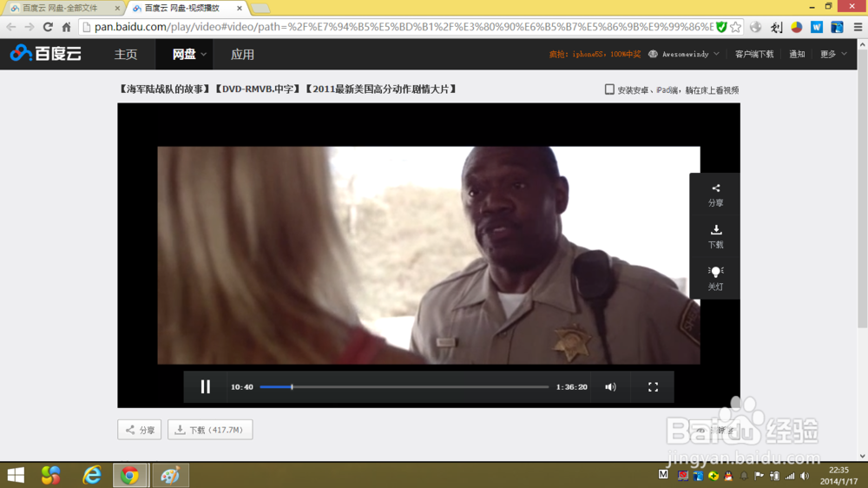
Task: Click the colorful circle extension icon
Action: pyautogui.click(x=797, y=27)
